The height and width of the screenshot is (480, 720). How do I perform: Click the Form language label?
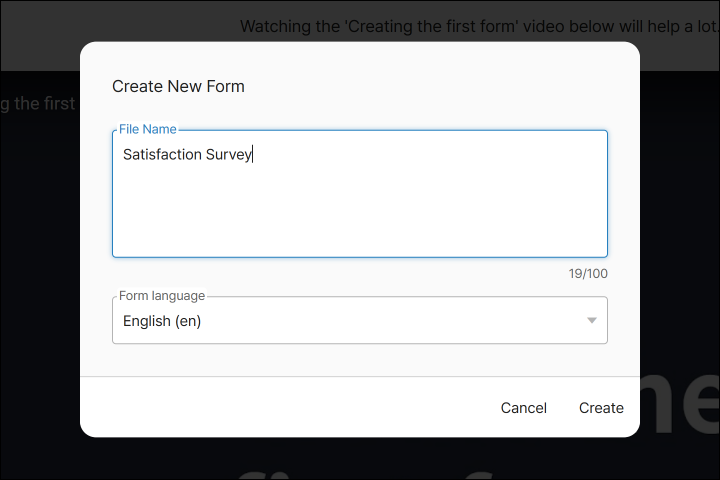(x=162, y=295)
